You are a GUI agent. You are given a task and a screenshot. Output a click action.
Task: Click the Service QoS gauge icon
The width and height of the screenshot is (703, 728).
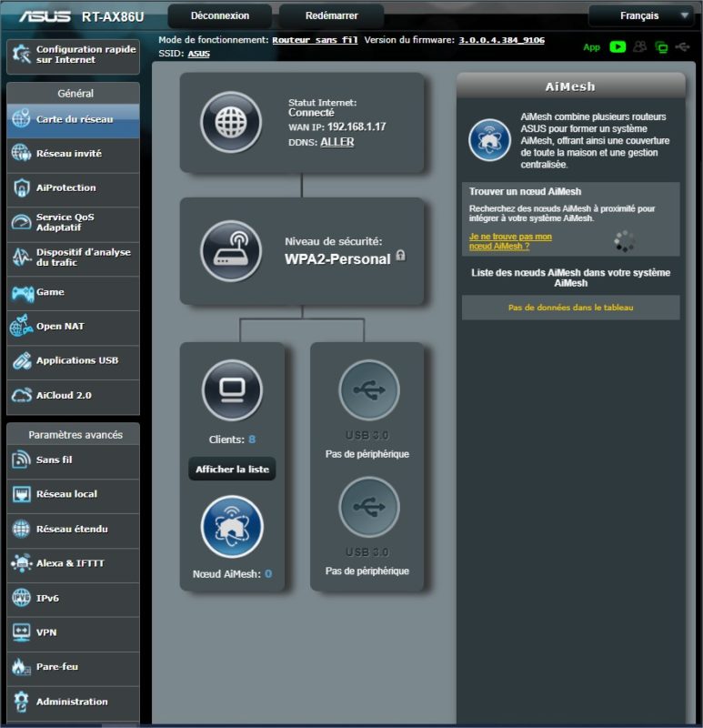(21, 222)
